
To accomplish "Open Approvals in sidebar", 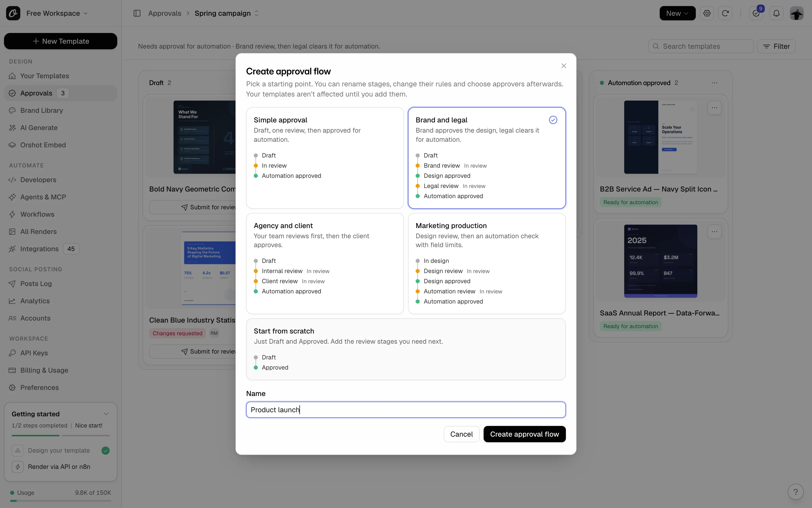I will tap(60, 93).
